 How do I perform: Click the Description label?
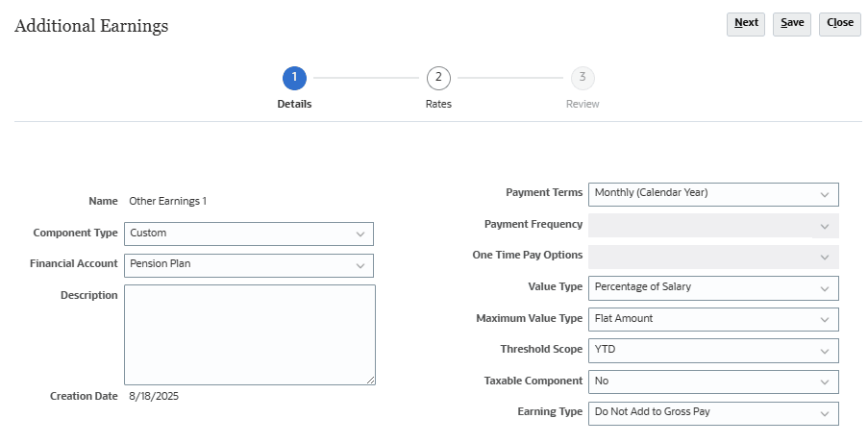point(89,295)
